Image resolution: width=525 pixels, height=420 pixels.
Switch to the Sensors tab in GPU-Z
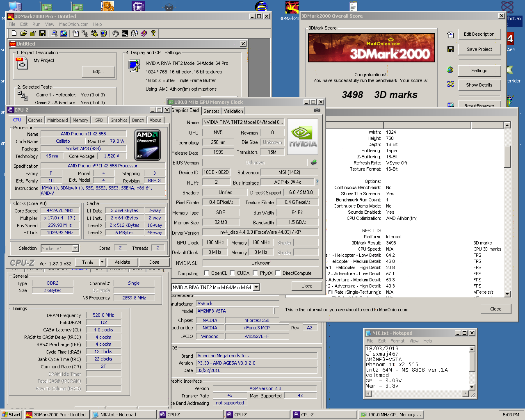tap(211, 111)
